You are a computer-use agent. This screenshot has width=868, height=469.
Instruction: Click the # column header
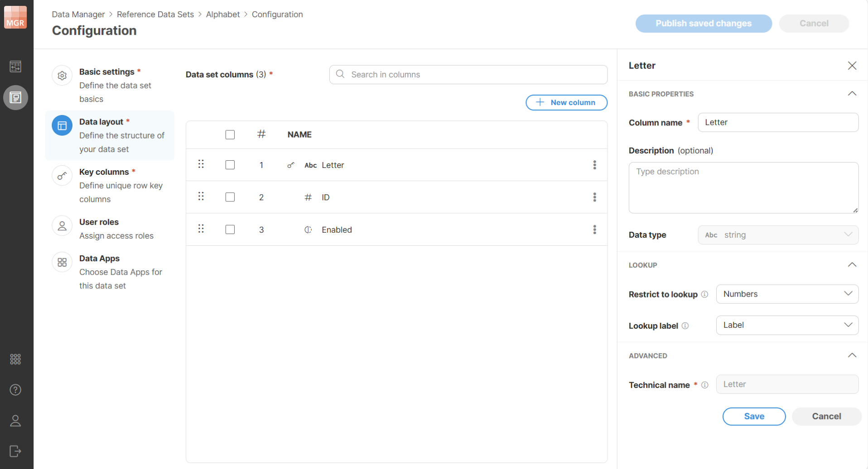click(261, 134)
